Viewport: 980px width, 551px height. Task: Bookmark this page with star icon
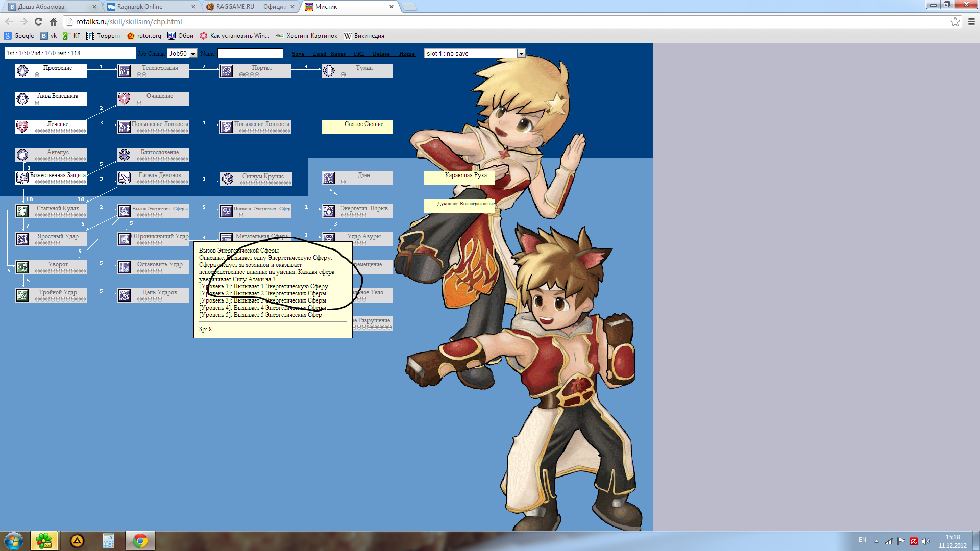pyautogui.click(x=955, y=22)
